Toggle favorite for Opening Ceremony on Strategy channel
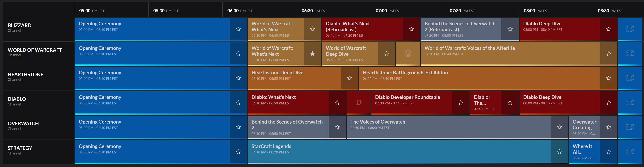Image resolution: width=644 pixels, height=167 pixels. [x=238, y=152]
